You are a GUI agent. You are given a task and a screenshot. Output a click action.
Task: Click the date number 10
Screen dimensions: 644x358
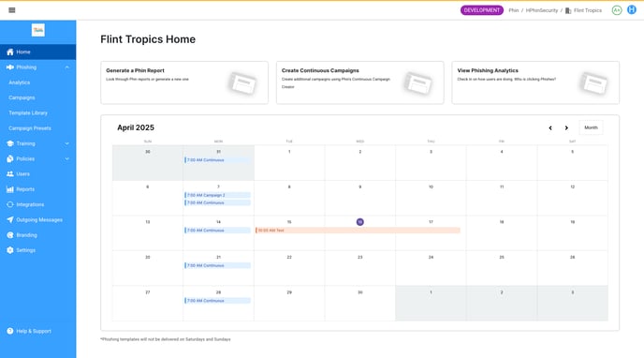[x=431, y=187]
